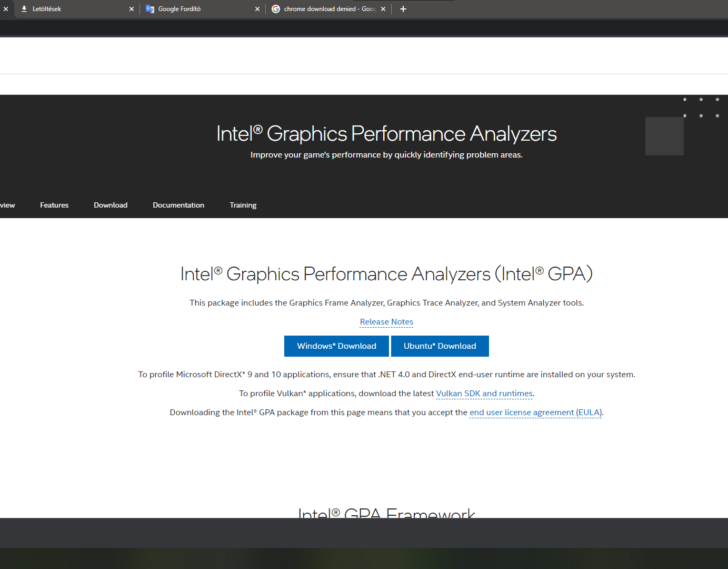Open the chrome download denied tab
This screenshot has height=569, width=728.
[326, 9]
